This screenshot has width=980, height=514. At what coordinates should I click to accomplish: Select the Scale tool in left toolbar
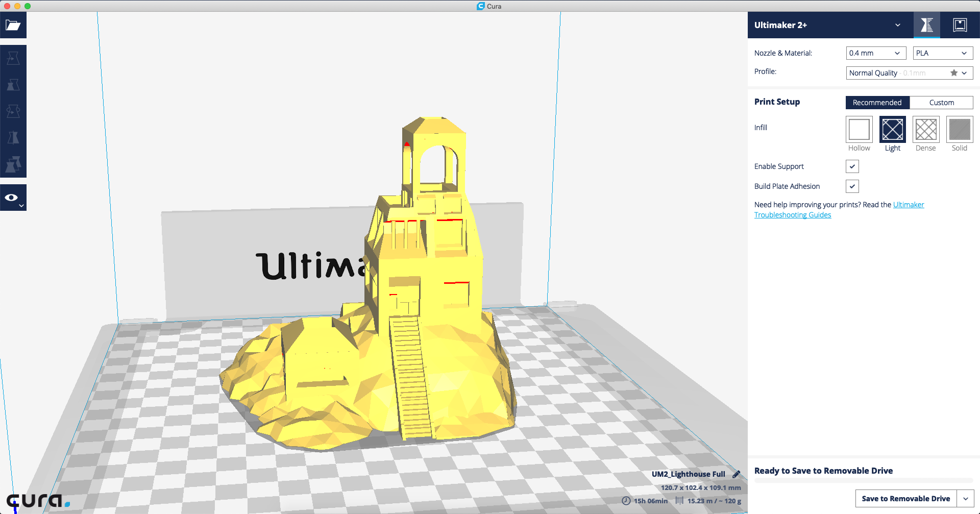13,85
